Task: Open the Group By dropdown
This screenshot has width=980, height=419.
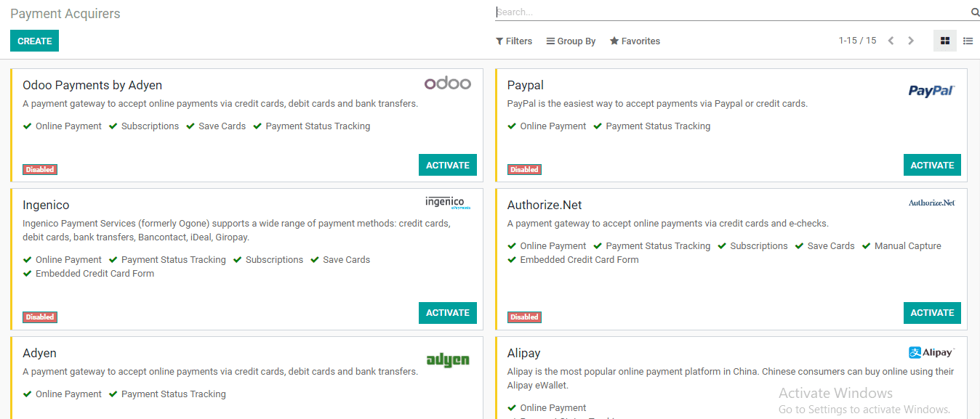Action: (571, 41)
